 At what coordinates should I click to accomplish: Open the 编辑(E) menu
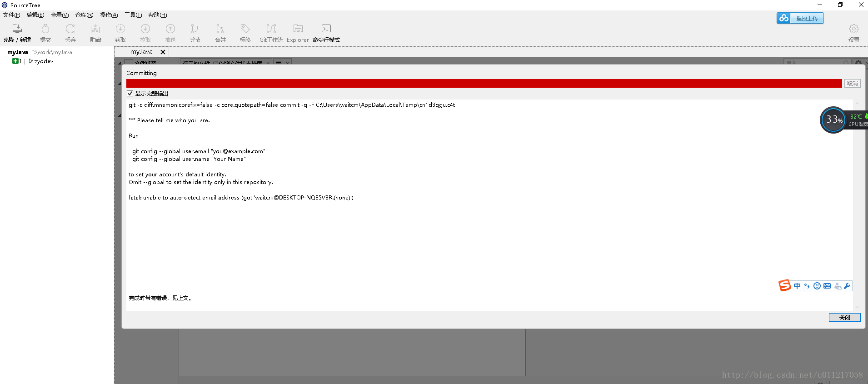pyautogui.click(x=35, y=15)
